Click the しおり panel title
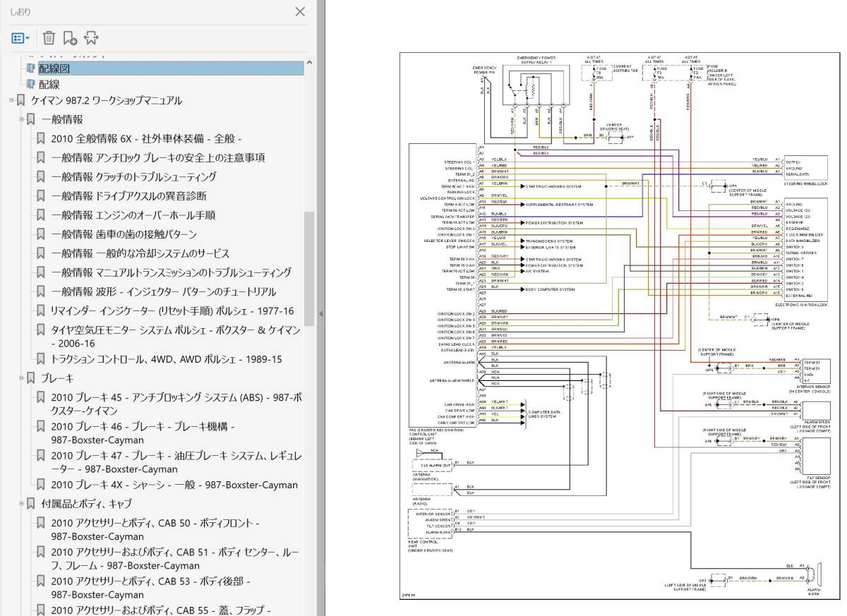 tap(21, 12)
